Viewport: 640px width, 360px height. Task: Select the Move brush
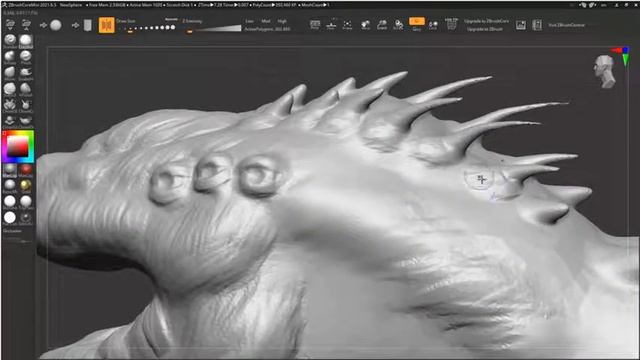[10, 73]
